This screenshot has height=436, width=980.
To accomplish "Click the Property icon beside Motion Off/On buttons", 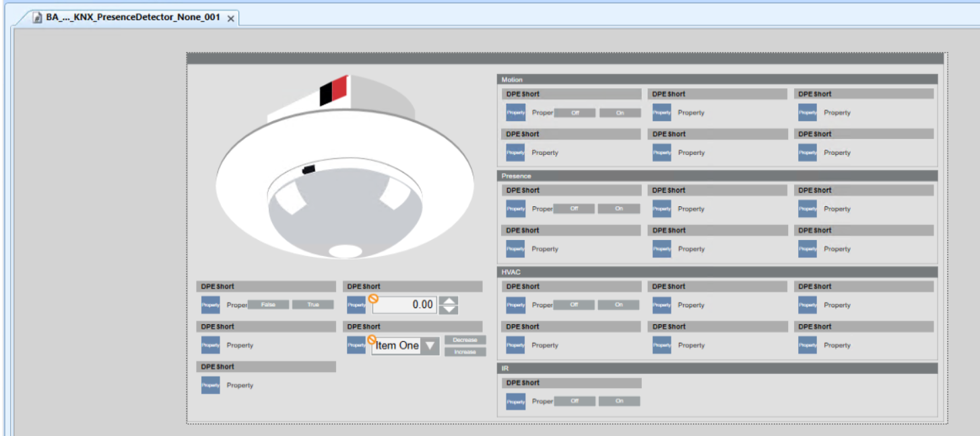I will (x=515, y=113).
